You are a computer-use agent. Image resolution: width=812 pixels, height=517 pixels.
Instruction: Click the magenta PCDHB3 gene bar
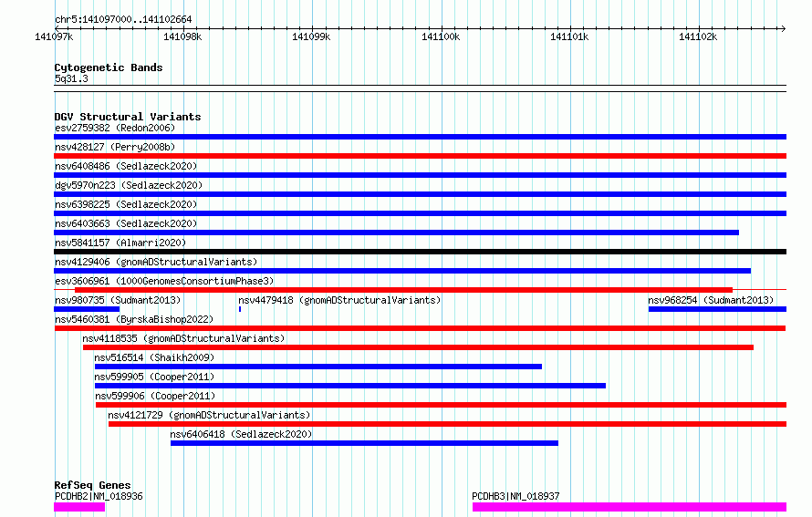(630, 507)
